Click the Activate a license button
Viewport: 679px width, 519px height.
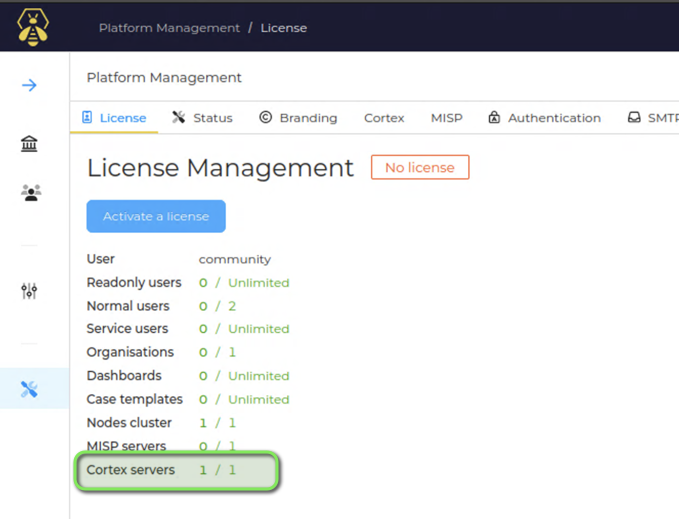pos(156,216)
